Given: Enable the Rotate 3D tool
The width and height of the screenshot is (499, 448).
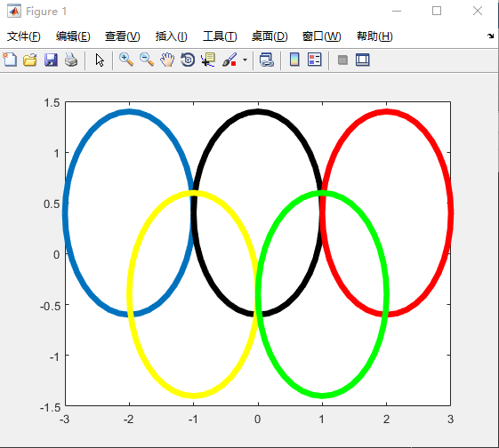Looking at the screenshot, I should click(188, 60).
